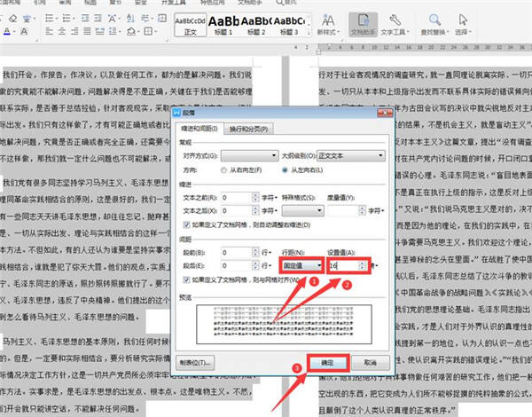Switch to 缩进和间距(I) tab

coord(199,129)
